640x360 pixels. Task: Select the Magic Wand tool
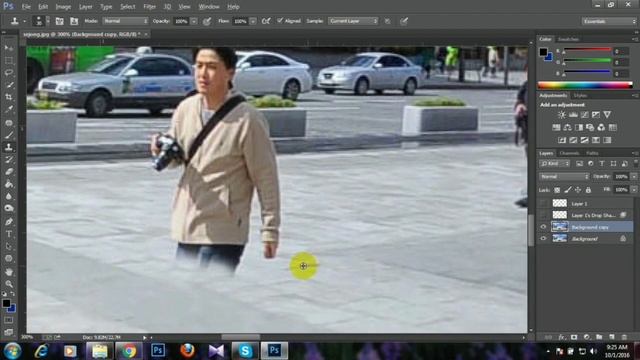pyautogui.click(x=9, y=85)
